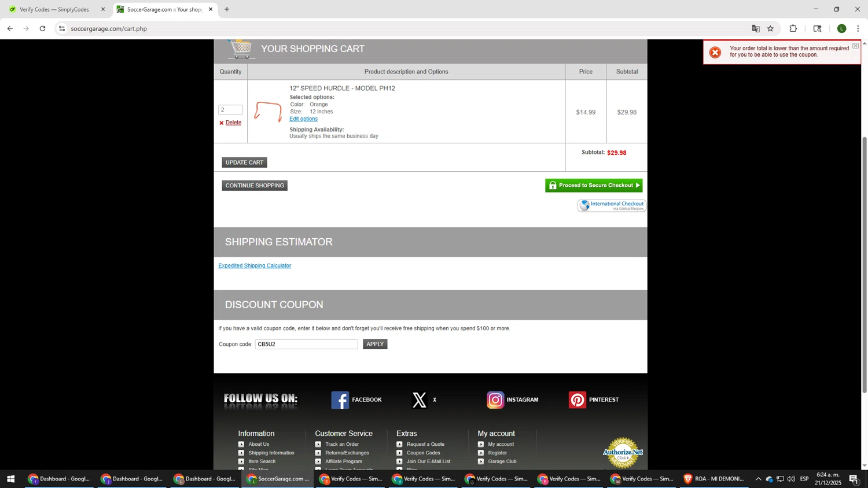Screen dimensions: 868x488
Task: Open the Authorize.Net verified merchant seal
Action: point(623,452)
